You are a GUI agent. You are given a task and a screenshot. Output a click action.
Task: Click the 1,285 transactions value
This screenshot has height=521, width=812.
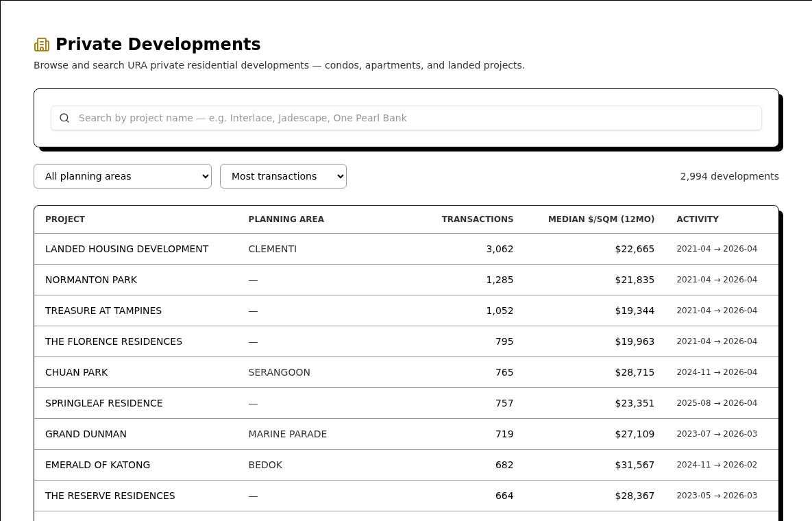pyautogui.click(x=500, y=280)
